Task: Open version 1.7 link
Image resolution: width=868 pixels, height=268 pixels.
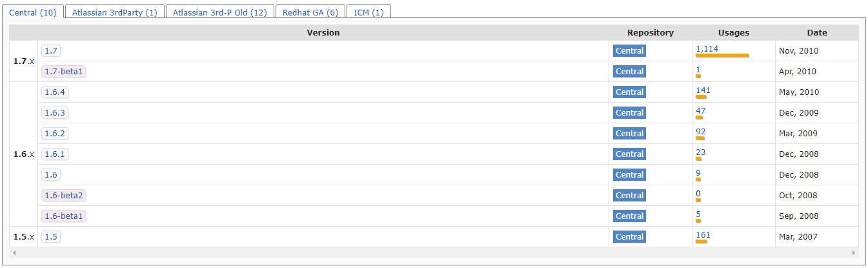Action: pos(52,51)
